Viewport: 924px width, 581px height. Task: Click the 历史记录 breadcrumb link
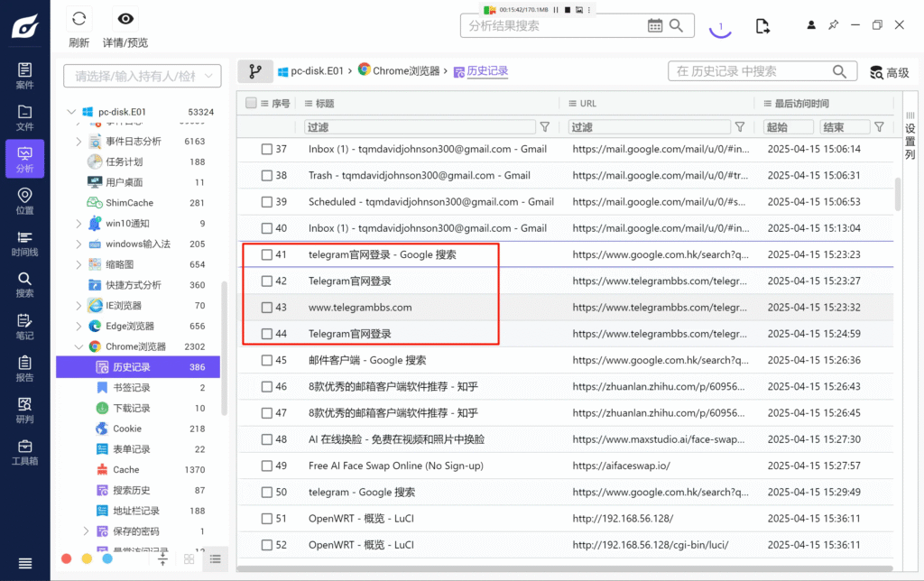[x=487, y=71]
